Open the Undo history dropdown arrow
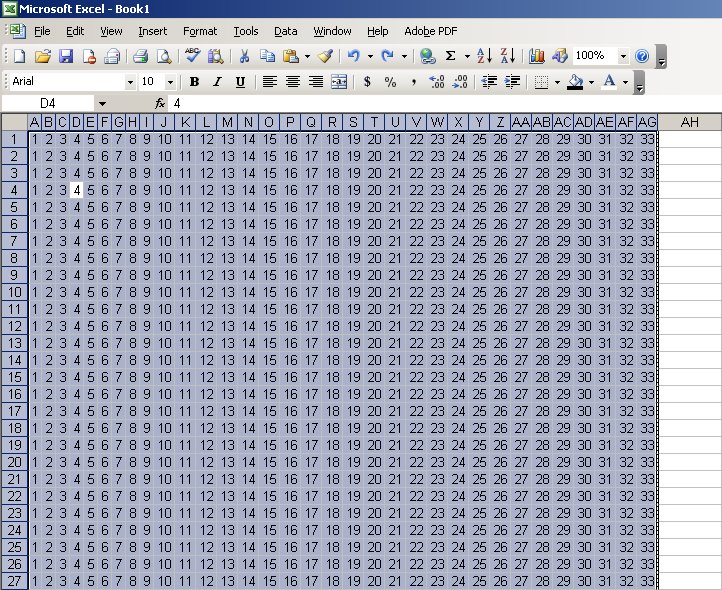Screen dimensions: 722x590 (370, 56)
